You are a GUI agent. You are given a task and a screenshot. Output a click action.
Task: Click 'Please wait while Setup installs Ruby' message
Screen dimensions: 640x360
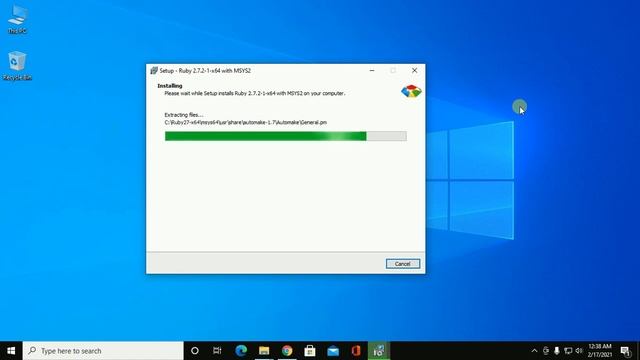255,93
